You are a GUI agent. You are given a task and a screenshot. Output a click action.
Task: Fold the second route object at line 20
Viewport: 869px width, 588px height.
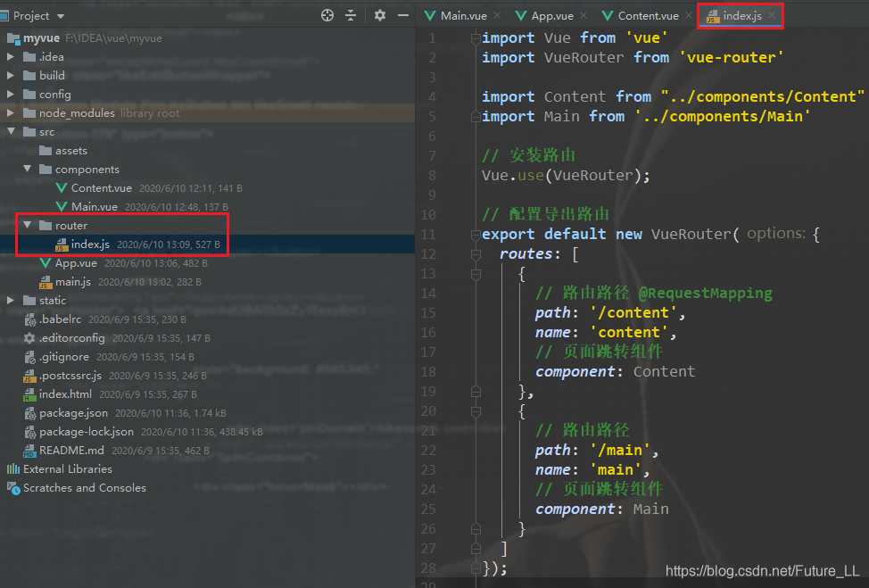click(476, 411)
